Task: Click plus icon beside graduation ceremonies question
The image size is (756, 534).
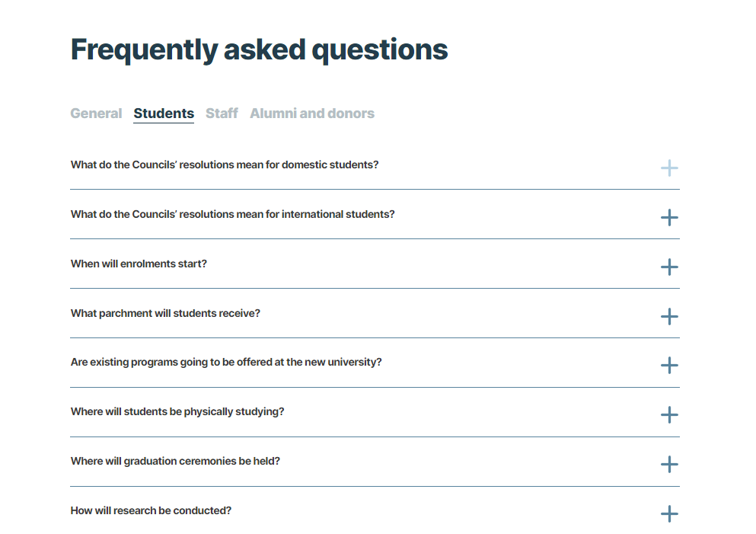Action: (668, 465)
